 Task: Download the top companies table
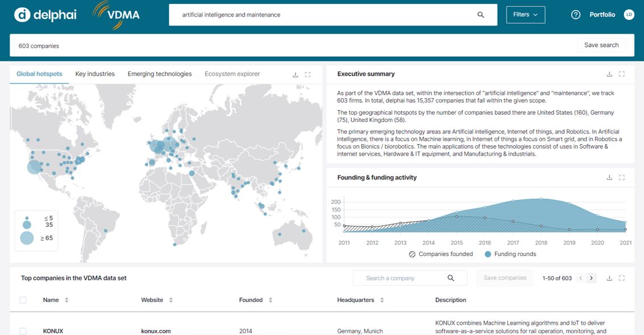coord(609,278)
